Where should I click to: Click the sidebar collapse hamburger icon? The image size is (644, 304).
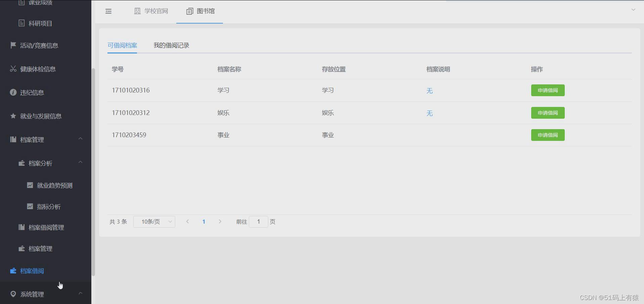(x=108, y=11)
